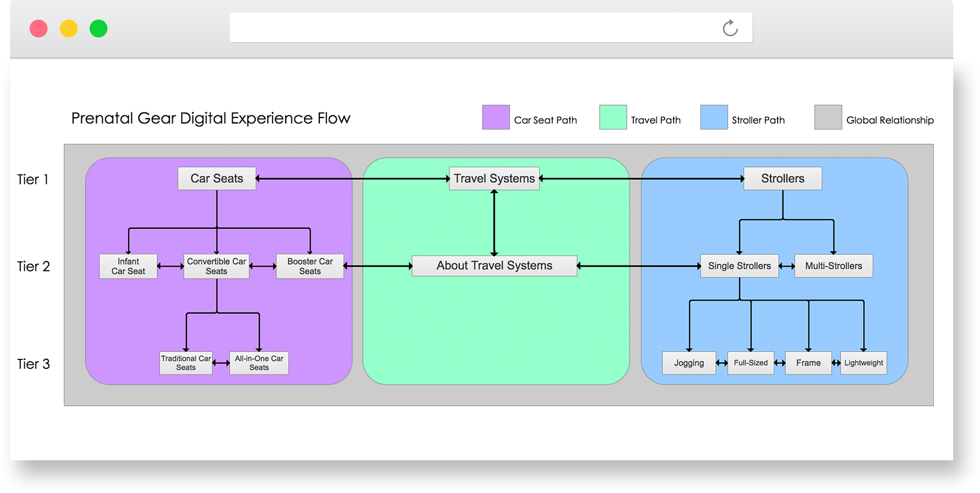This screenshot has height=493, width=980.
Task: Click the Global Relationship legend text
Action: coord(890,120)
